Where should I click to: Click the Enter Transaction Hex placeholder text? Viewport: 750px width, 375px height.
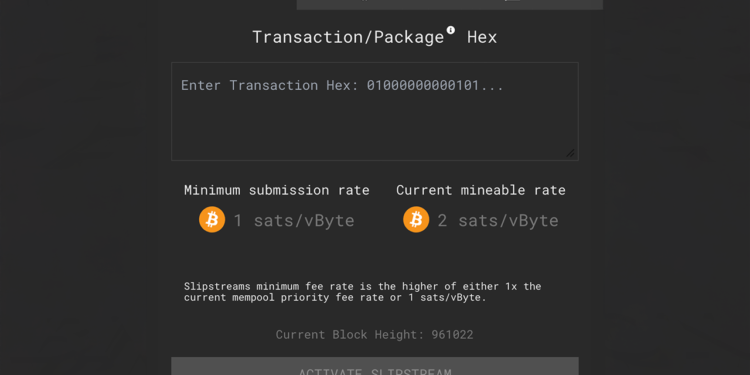pyautogui.click(x=342, y=85)
